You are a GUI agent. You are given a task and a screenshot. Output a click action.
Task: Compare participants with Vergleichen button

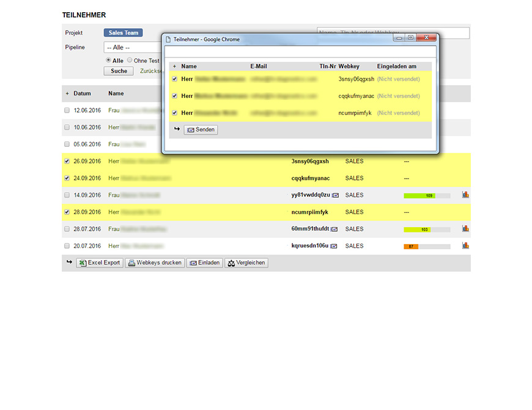click(246, 263)
